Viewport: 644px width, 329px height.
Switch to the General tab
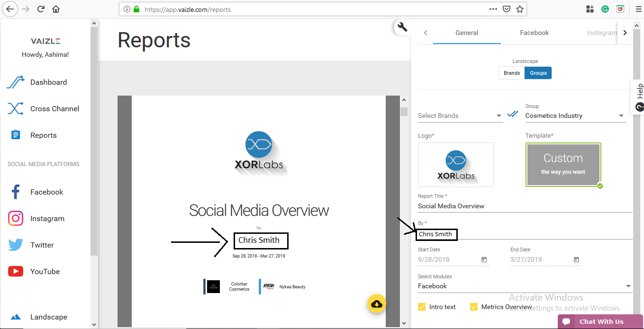coord(467,33)
